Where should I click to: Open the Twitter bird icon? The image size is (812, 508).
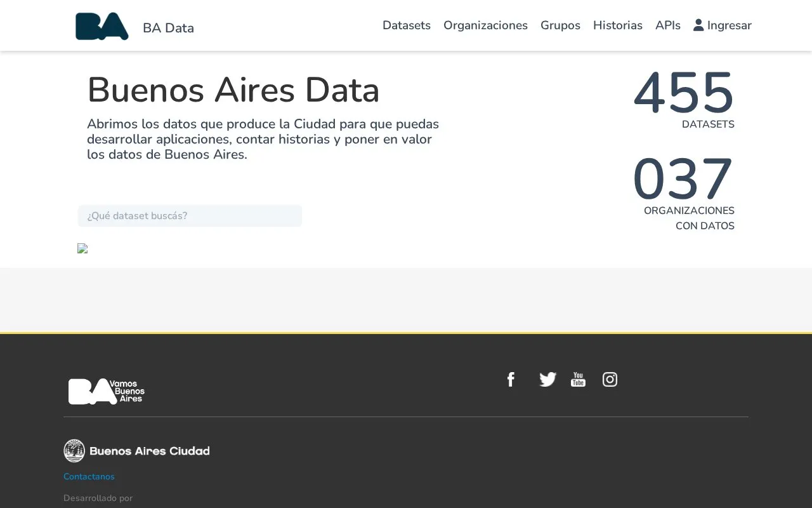pos(547,379)
